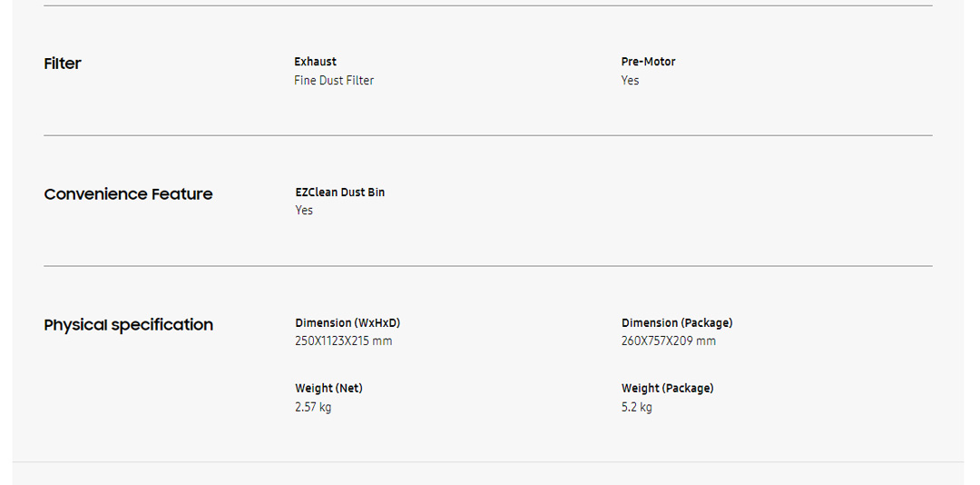
Task: Select the Dimension (WxHxD) label
Action: (348, 323)
